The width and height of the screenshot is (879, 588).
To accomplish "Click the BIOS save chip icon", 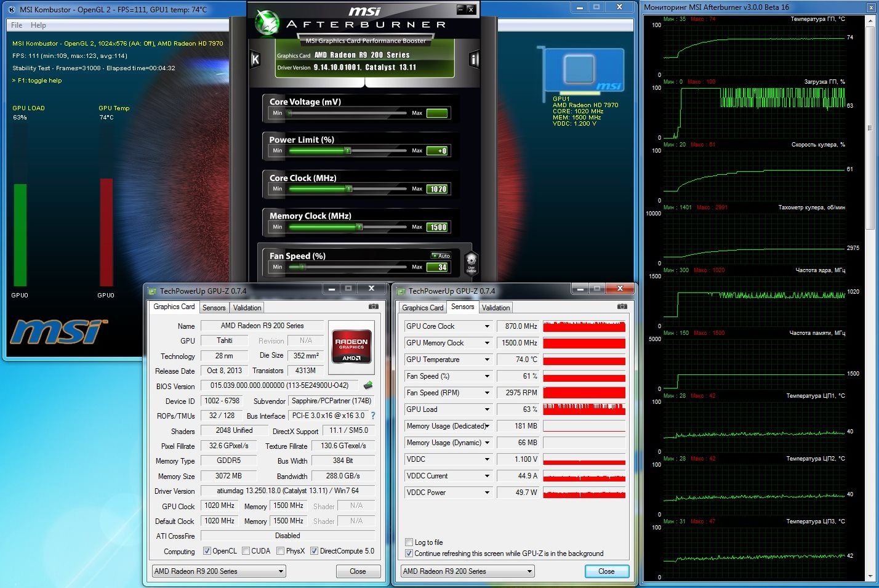I will (x=368, y=385).
